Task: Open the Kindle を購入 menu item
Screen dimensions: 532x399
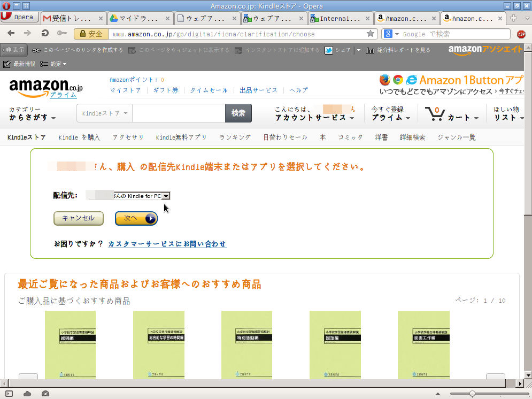Action: coord(79,137)
